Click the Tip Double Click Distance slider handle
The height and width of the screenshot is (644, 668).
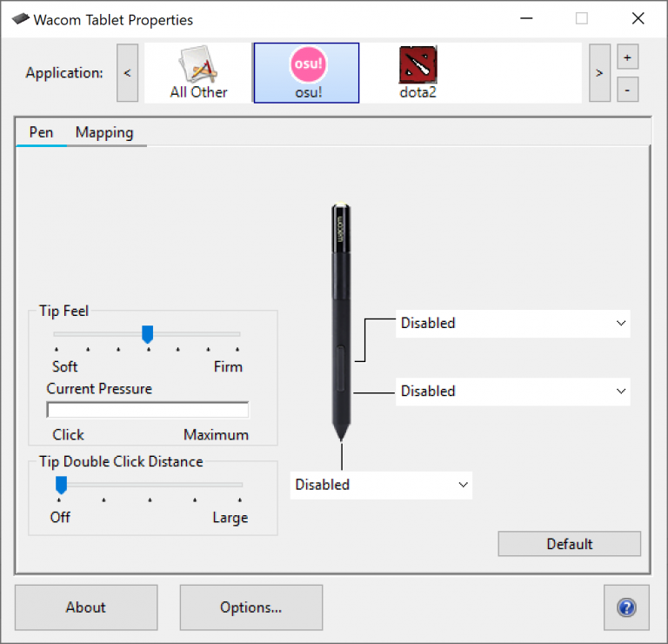point(61,484)
